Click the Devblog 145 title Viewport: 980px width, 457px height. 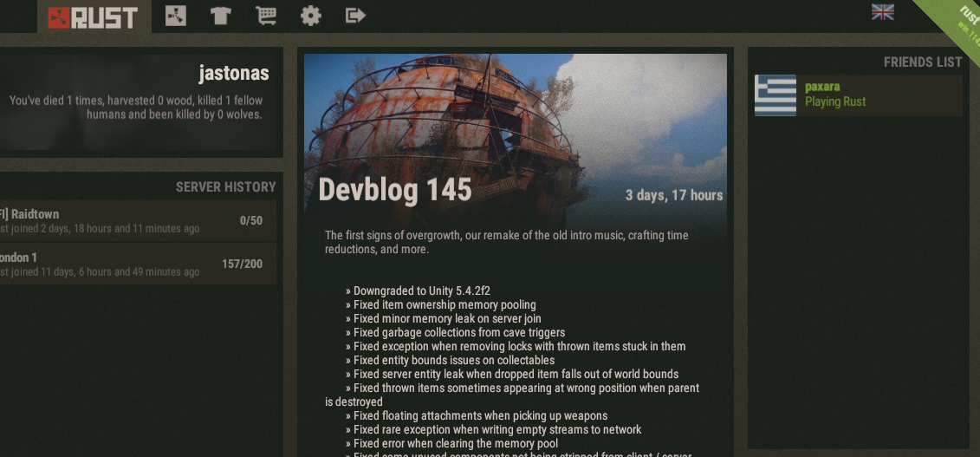[x=395, y=189]
